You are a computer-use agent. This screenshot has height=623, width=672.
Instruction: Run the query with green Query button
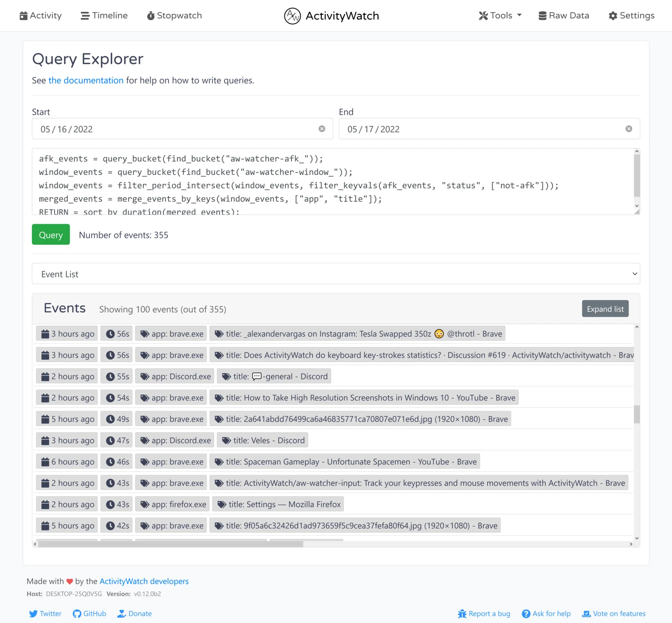pos(51,235)
